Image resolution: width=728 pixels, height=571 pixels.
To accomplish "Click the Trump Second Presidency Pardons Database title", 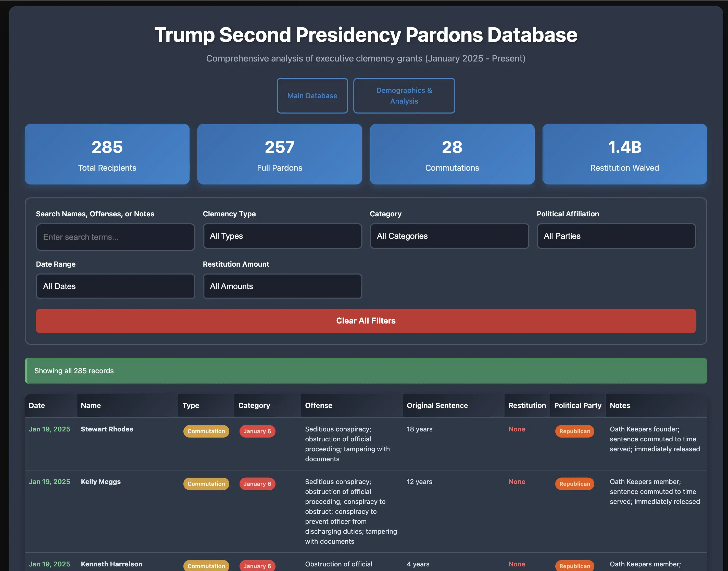I will (366, 35).
